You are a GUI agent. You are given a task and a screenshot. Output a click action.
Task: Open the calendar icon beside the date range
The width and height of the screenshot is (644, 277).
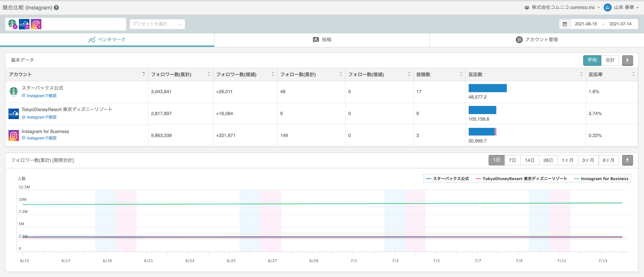[565, 24]
